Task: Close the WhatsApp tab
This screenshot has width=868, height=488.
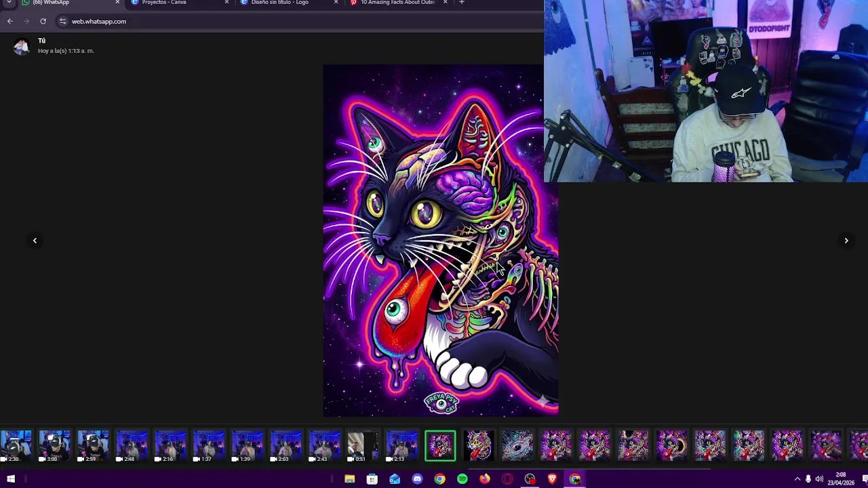Action: pos(117,3)
